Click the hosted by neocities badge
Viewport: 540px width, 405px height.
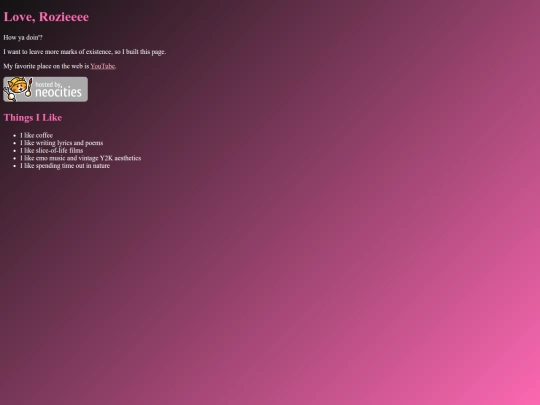(x=45, y=89)
